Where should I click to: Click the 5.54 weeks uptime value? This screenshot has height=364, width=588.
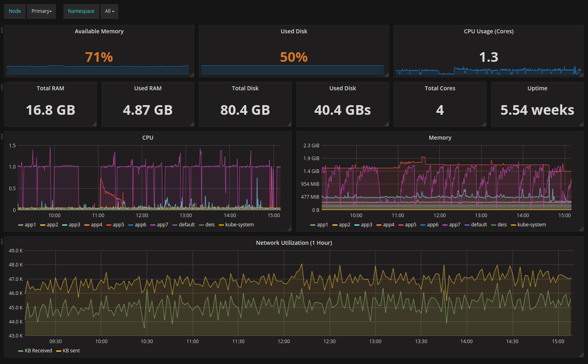(x=537, y=110)
